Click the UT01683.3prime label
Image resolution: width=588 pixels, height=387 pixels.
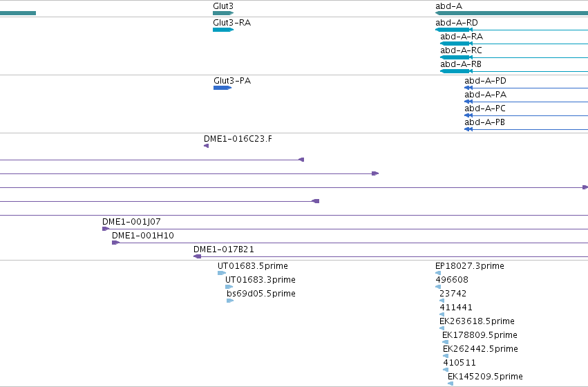point(260,280)
